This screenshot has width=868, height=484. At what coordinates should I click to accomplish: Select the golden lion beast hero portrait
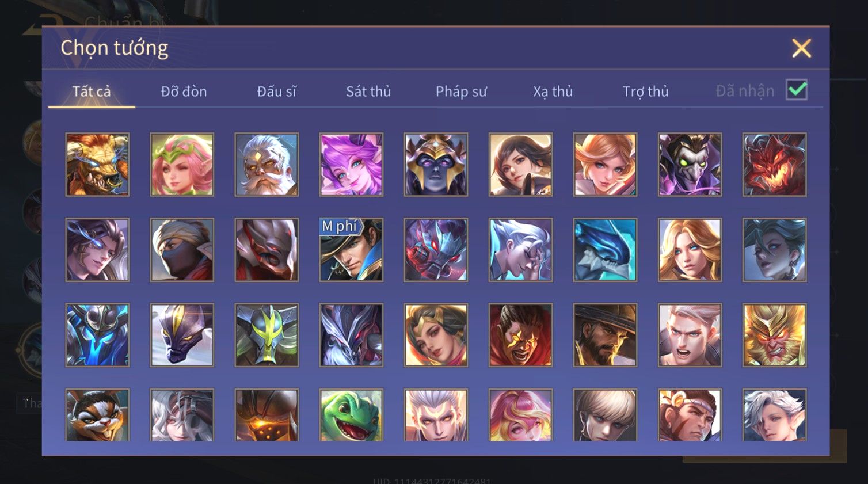97,165
